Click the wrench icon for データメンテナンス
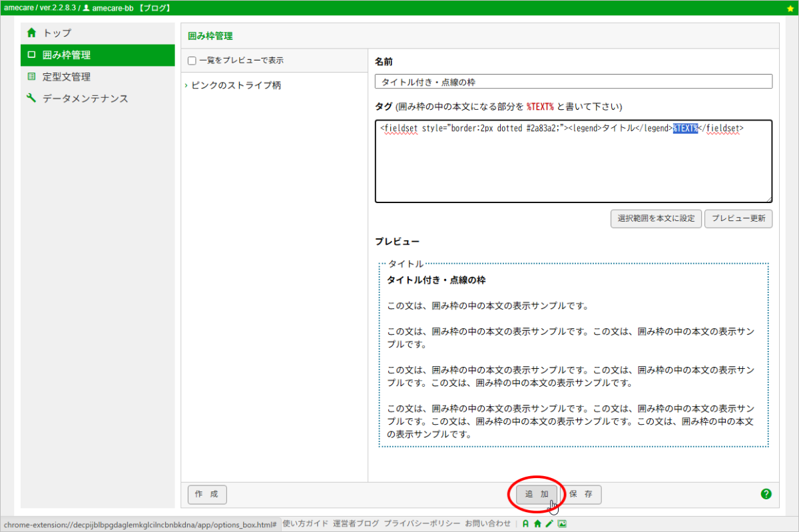Viewport: 799px width, 532px height. pyautogui.click(x=31, y=99)
